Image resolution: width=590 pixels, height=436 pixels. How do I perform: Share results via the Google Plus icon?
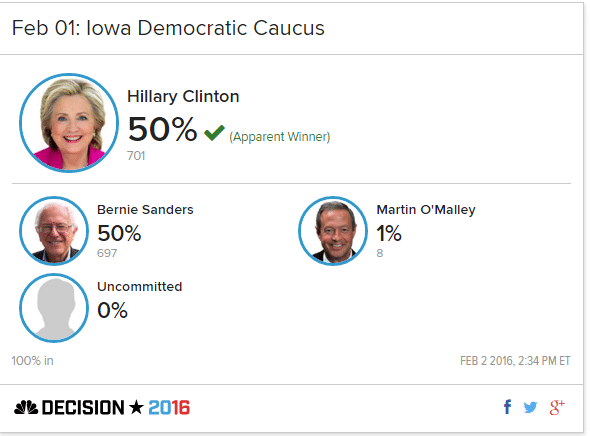tap(557, 407)
